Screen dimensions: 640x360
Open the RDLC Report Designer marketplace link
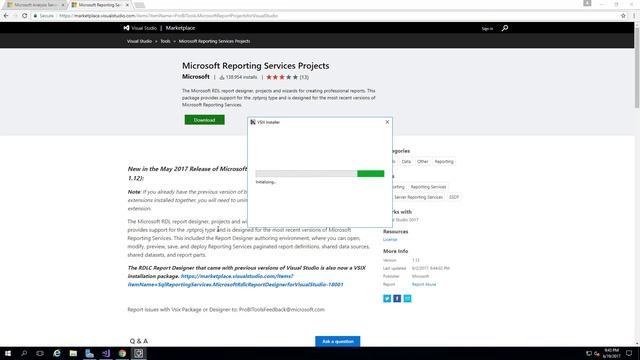point(236,280)
